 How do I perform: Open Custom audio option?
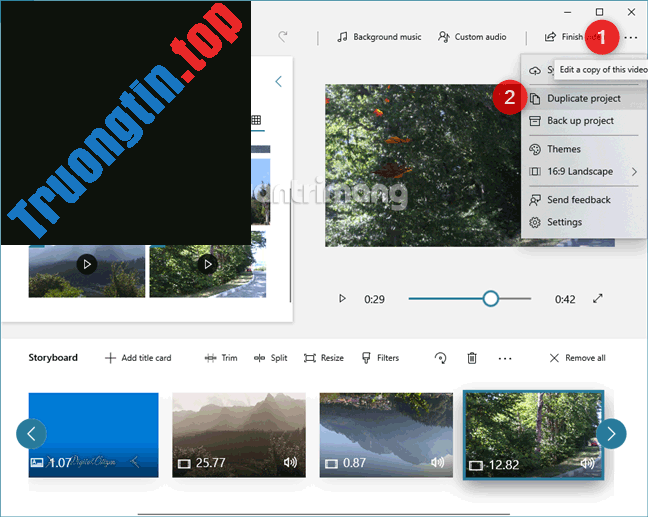click(472, 37)
